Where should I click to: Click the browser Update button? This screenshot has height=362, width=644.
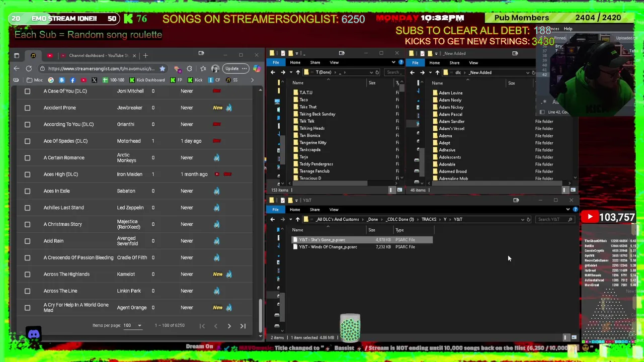[x=236, y=68]
